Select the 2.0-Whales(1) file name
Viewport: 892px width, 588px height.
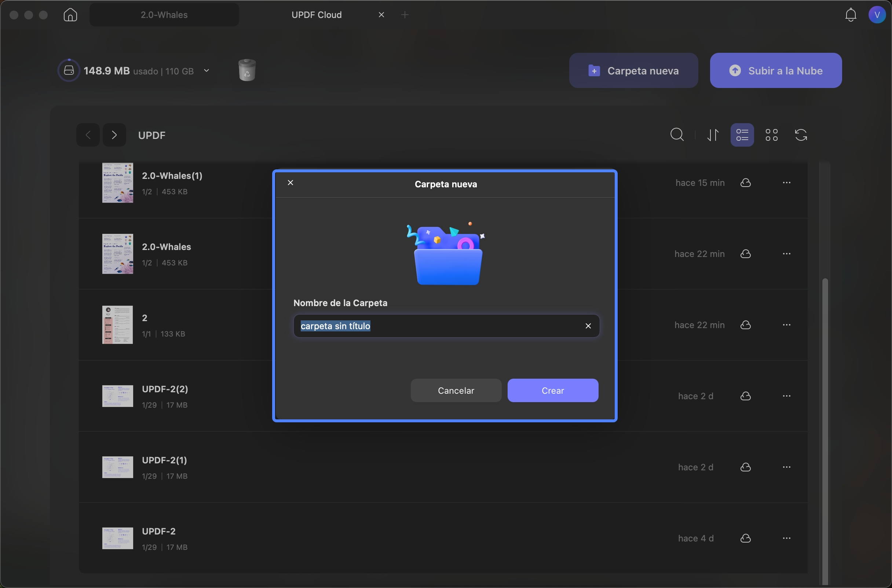[x=172, y=176]
